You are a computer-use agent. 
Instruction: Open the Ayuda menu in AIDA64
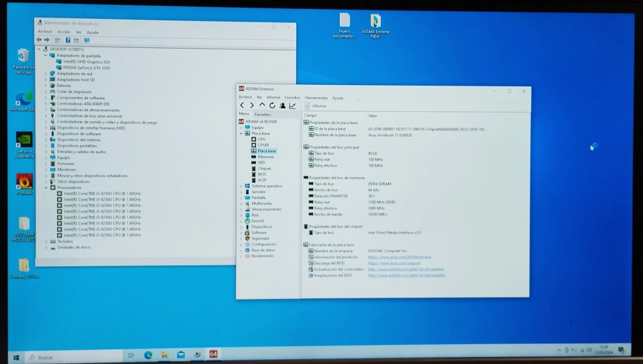(x=338, y=98)
